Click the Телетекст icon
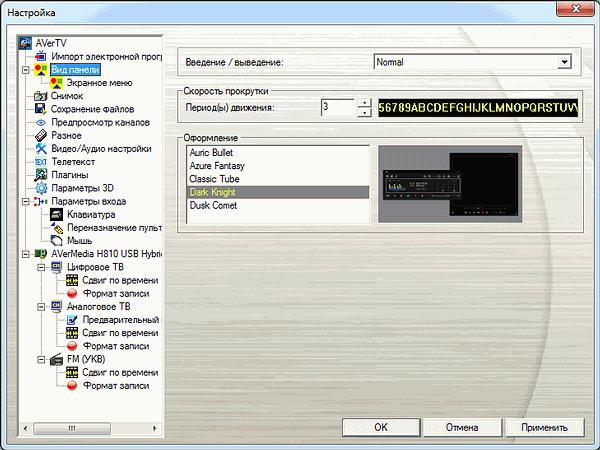The width and height of the screenshot is (600, 450). (41, 162)
